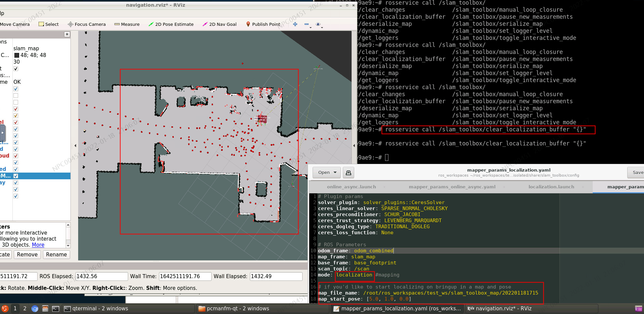Click the Save button in text editor
Image resolution: width=644 pixels, height=314 pixels.
[x=637, y=173]
